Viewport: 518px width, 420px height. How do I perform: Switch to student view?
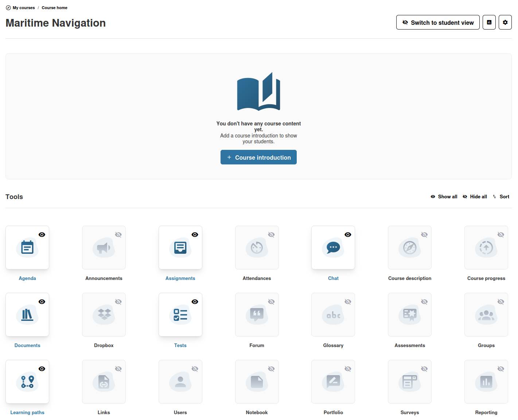[438, 22]
